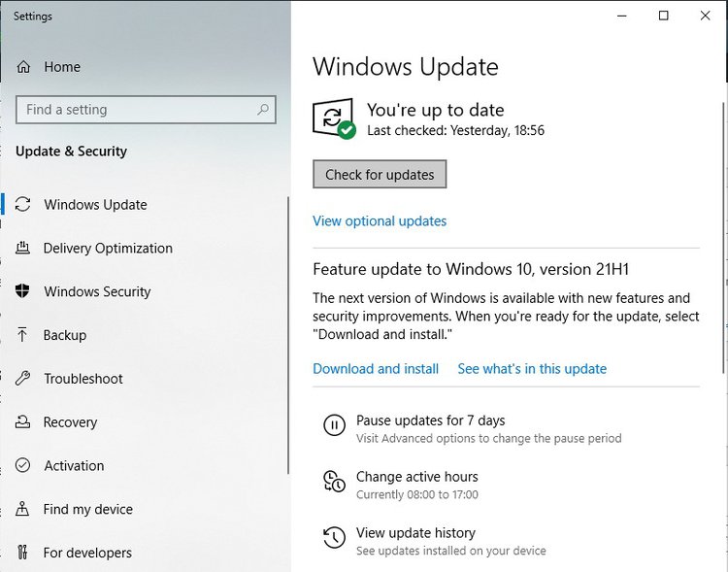The image size is (728, 572).
Task: Click the pause icon beside Pause updates
Action: (x=334, y=424)
